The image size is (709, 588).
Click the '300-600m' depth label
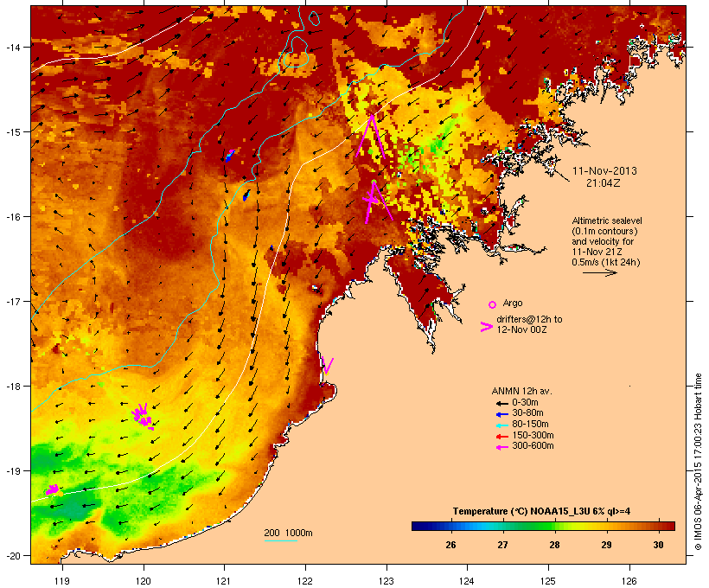(533, 446)
